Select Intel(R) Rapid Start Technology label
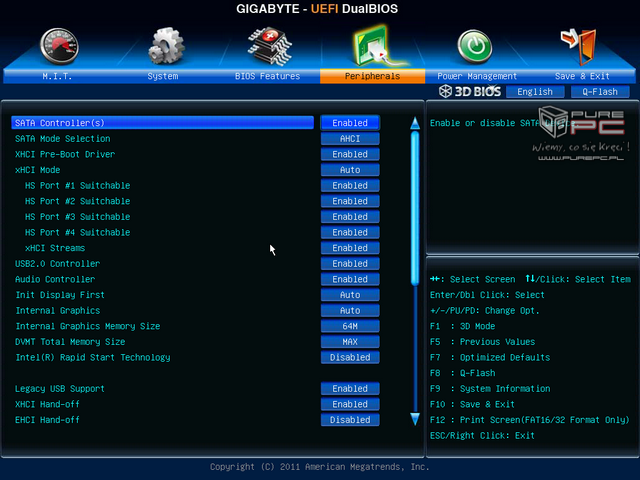The height and width of the screenshot is (480, 640). [x=93, y=358]
